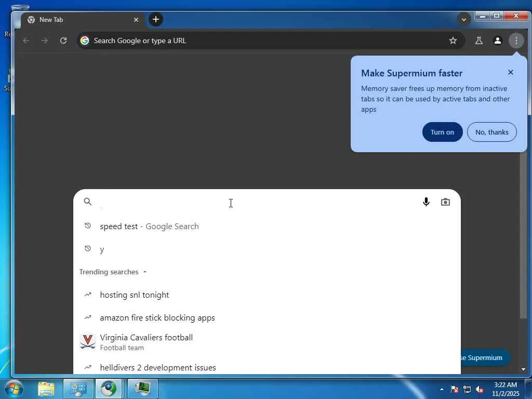
Task: Show hidden system tray icons
Action: point(442,389)
